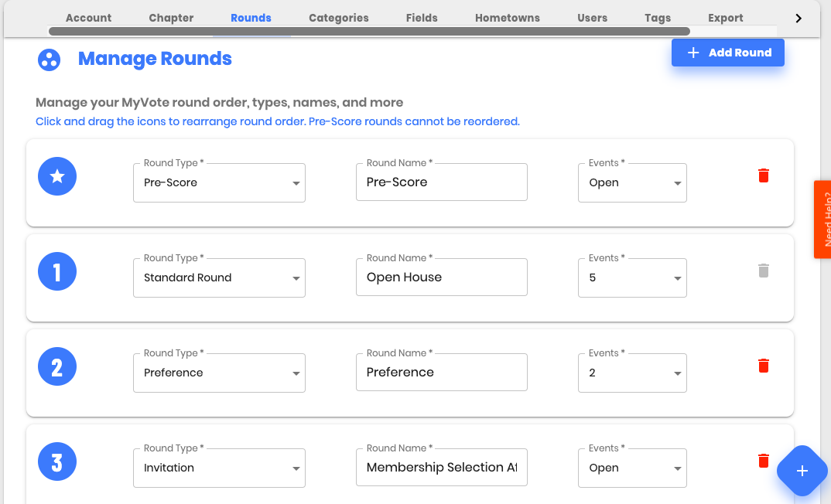The height and width of the screenshot is (504, 831).
Task: Select the Rounds tab
Action: [x=251, y=18]
